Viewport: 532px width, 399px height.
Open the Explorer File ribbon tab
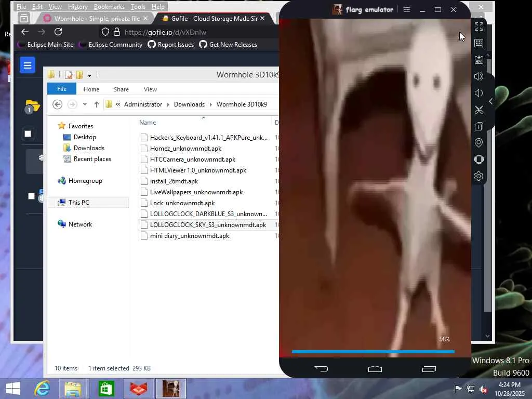(62, 89)
